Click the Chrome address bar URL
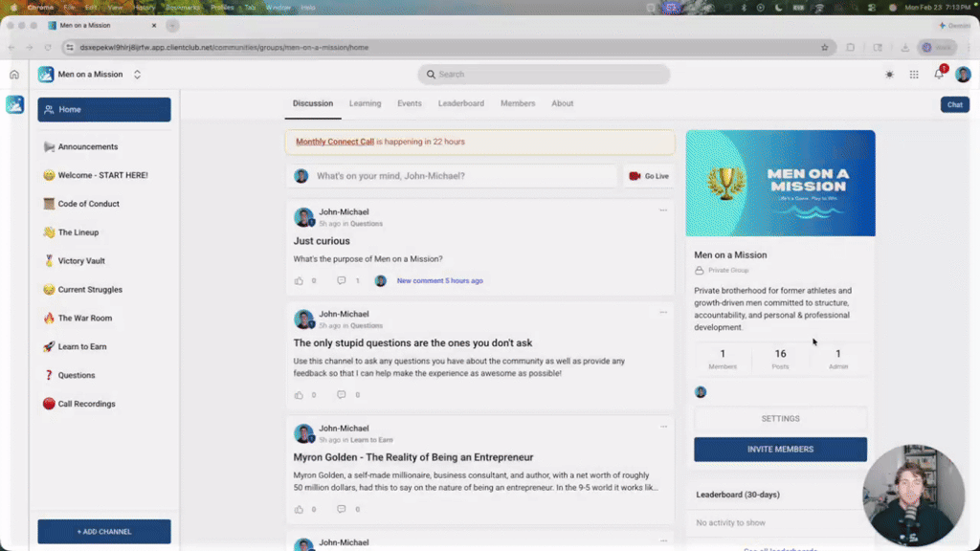 pyautogui.click(x=224, y=48)
